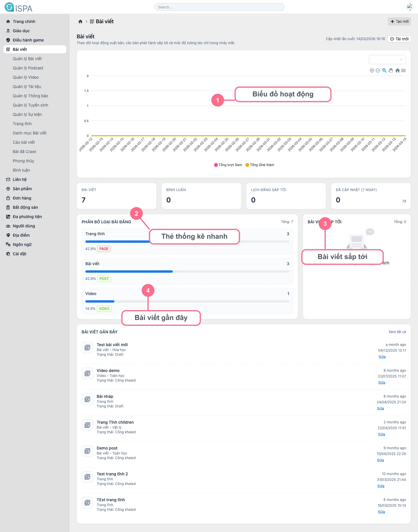Screen dimensions: 418x532
Task: Toggle the Tổng lượt Xem legend series
Action: (x=228, y=165)
